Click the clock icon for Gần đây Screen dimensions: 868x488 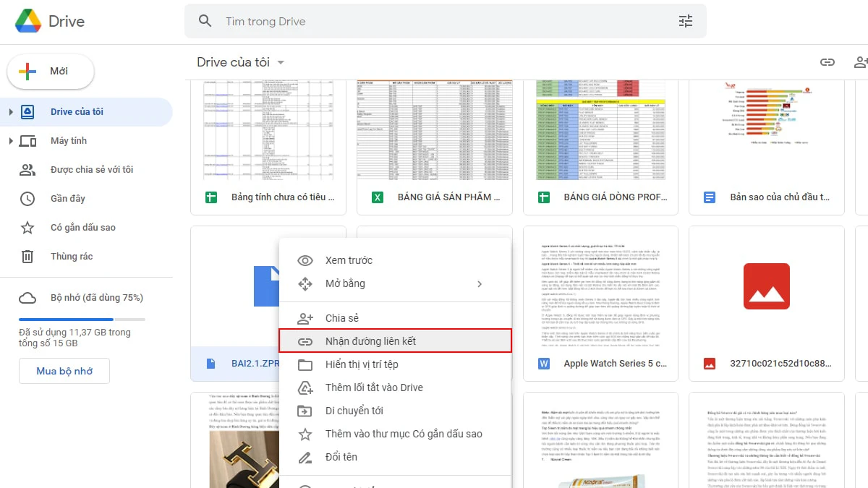[x=27, y=199]
